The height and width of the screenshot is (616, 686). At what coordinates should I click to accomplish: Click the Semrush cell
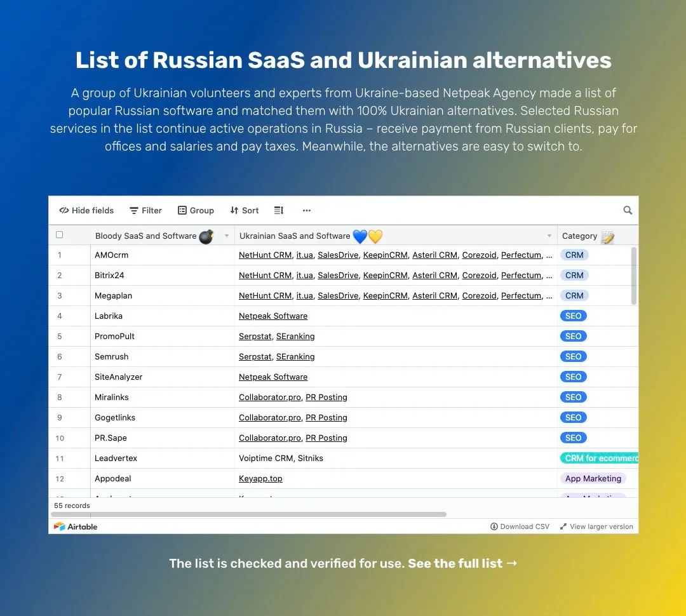coord(163,356)
